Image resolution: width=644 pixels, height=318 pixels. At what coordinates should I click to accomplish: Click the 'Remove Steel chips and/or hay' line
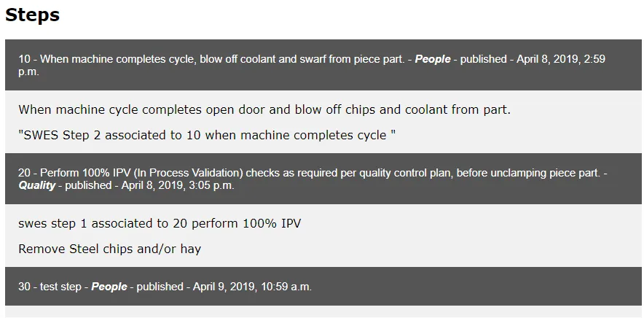pos(110,249)
